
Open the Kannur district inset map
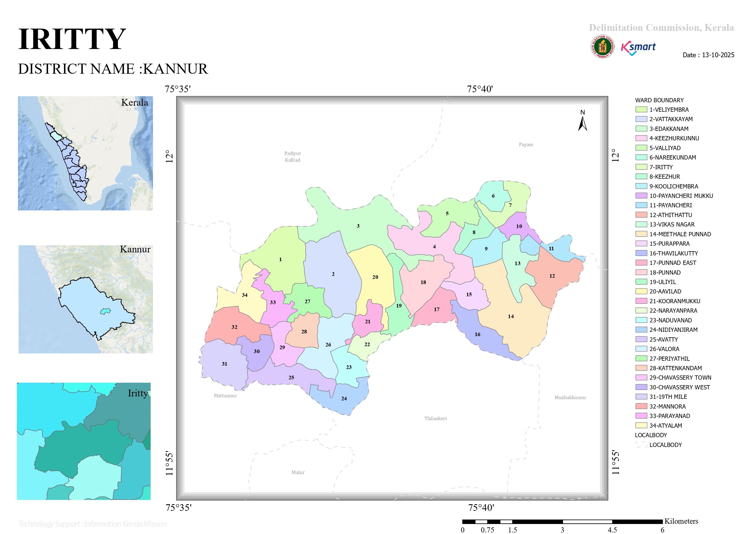(x=86, y=299)
